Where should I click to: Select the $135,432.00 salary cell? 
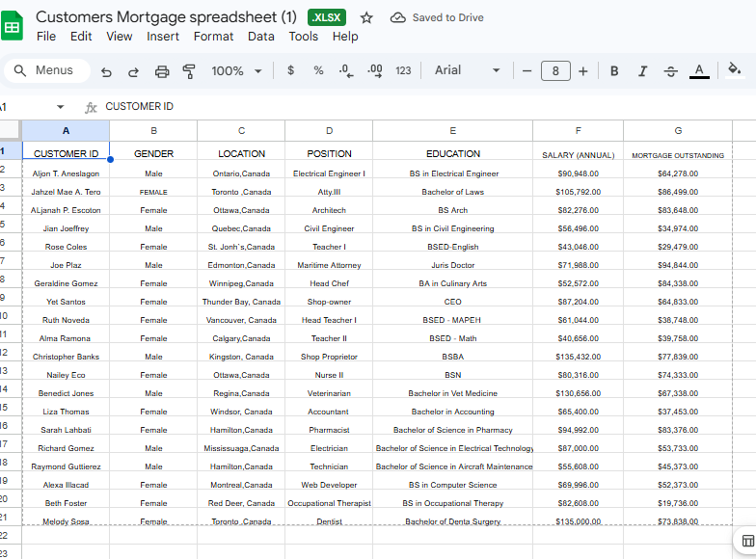pyautogui.click(x=579, y=353)
